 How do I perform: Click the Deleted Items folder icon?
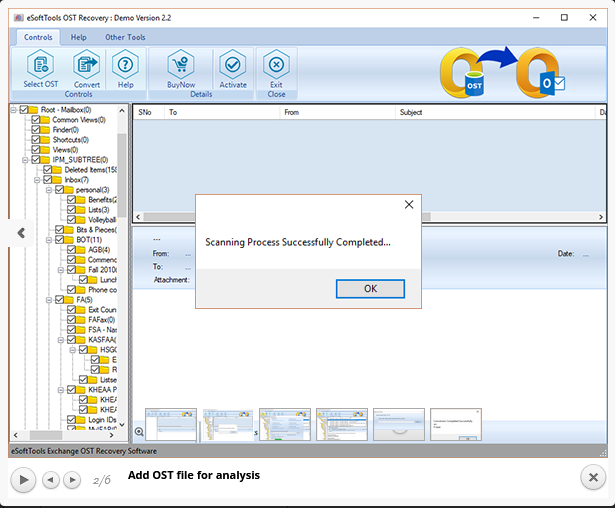coord(57,170)
